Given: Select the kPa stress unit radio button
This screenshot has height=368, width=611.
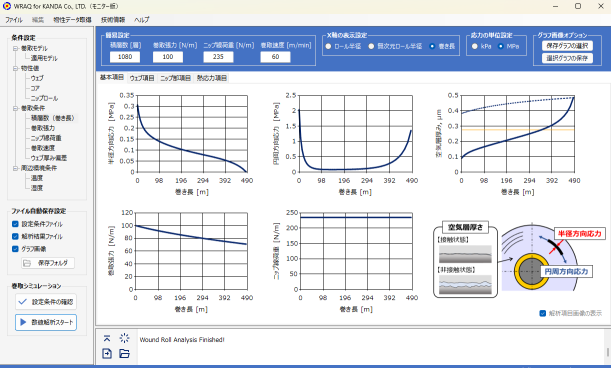Looking at the screenshot, I should point(475,46).
